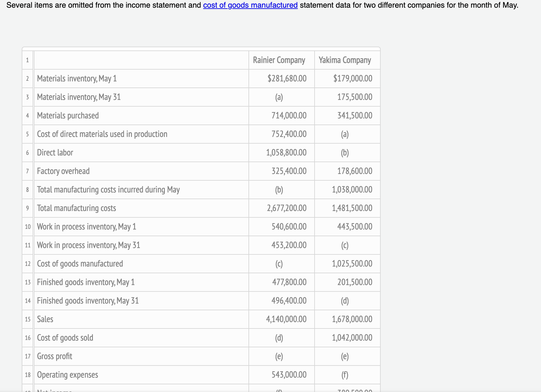Select Yakima value 201,500.00
The image size is (541, 392).
point(355,282)
